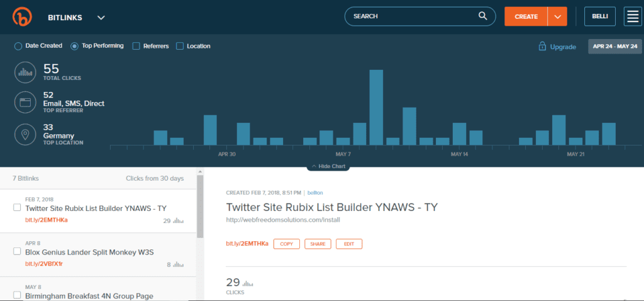Click the MAY 21 axis label
The height and width of the screenshot is (301, 644).
point(575,154)
